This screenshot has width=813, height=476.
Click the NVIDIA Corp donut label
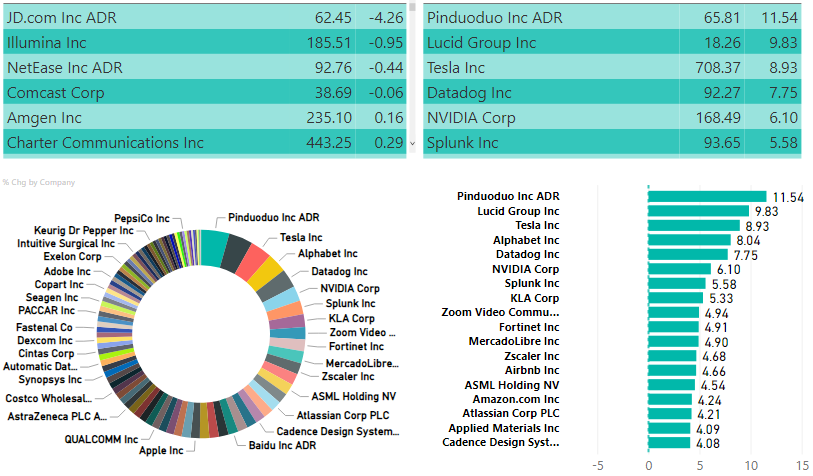point(349,288)
